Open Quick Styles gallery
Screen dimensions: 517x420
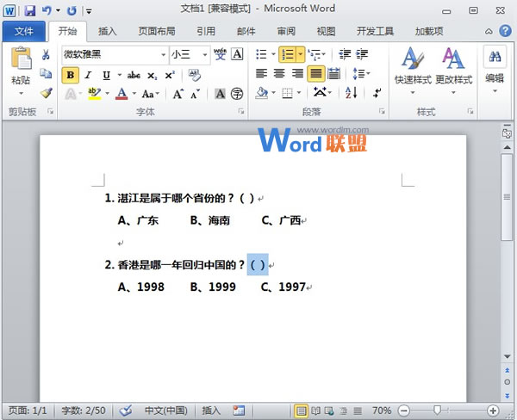[x=413, y=70]
